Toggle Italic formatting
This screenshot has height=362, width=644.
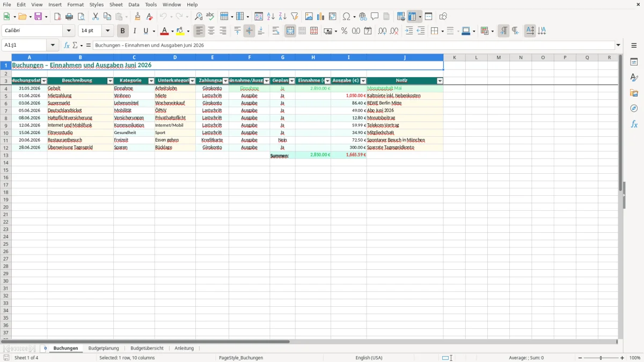134,31
